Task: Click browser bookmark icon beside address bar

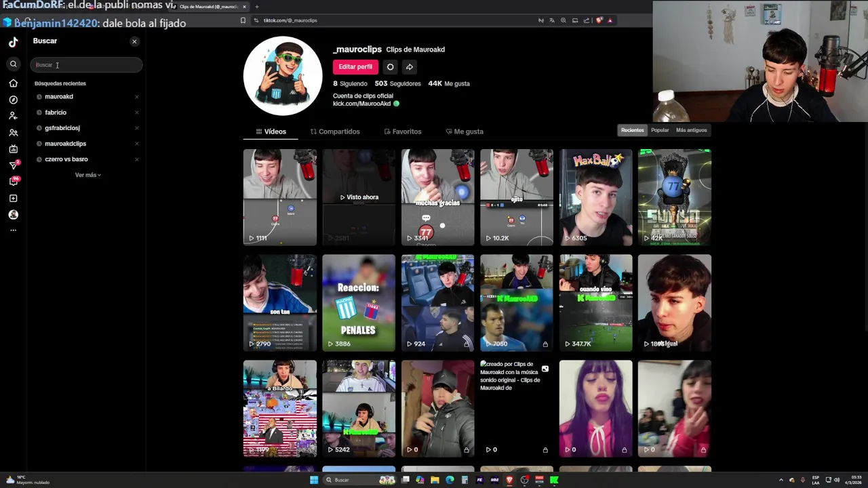Action: (243, 20)
